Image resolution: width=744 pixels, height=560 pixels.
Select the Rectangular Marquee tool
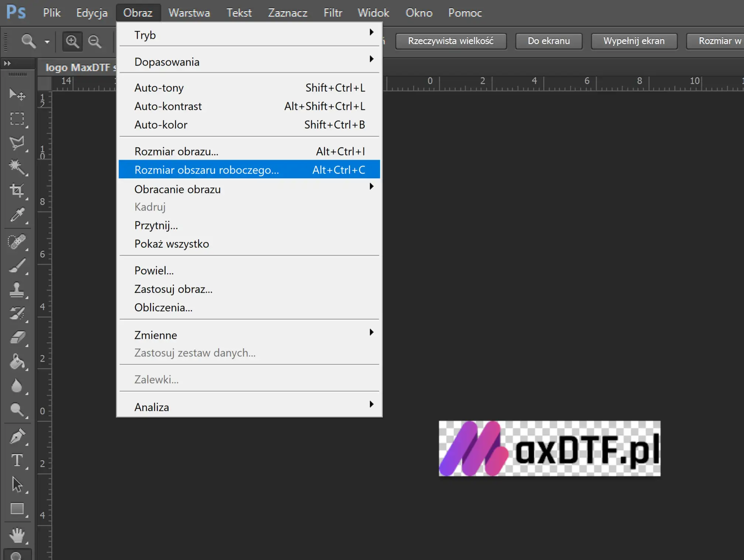click(x=17, y=119)
